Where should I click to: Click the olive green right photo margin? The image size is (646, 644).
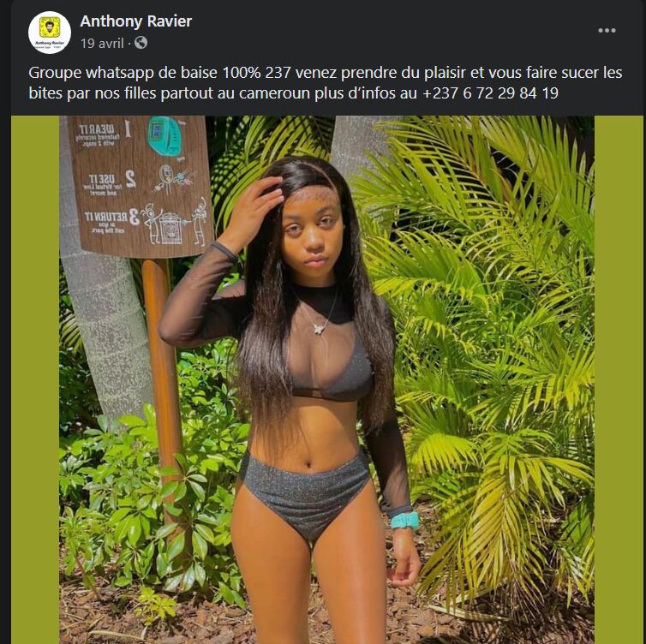(619, 379)
